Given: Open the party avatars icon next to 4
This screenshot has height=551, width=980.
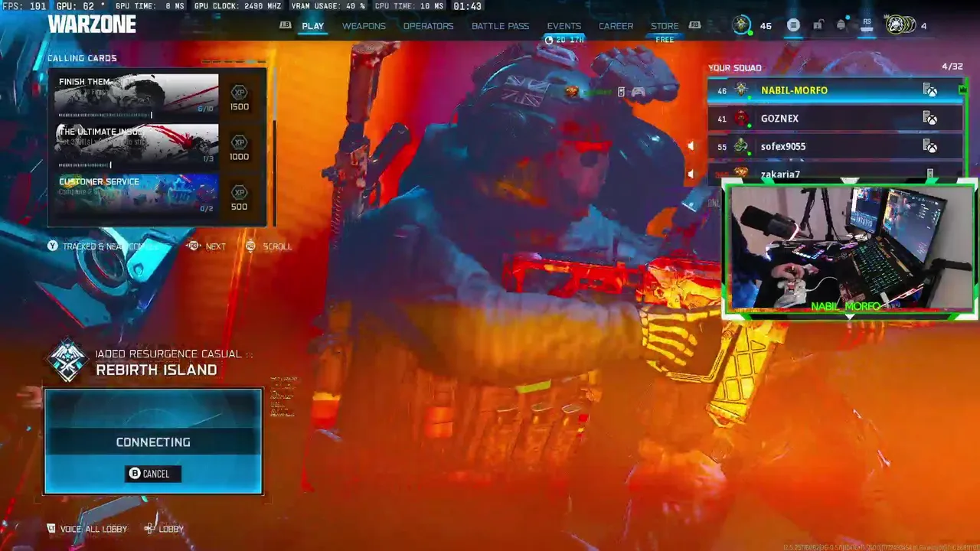Looking at the screenshot, I should click(900, 25).
